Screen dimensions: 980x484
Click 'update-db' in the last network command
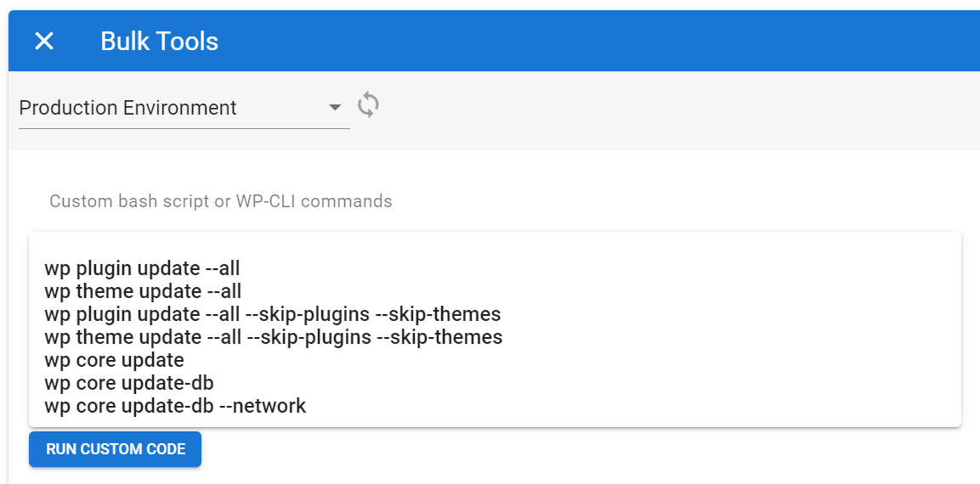coord(167,406)
